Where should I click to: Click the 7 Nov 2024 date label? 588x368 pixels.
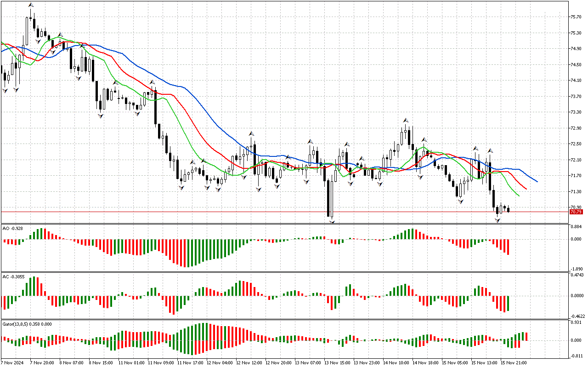point(13,362)
